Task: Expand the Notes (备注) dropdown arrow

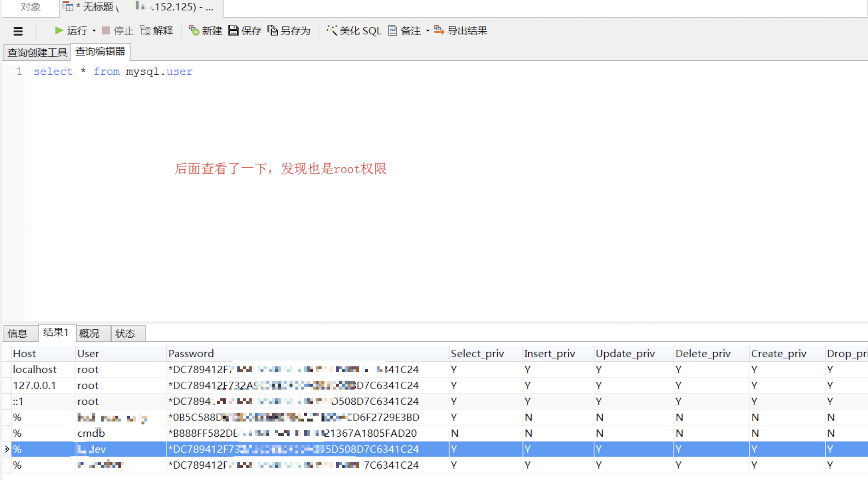Action: click(x=427, y=31)
